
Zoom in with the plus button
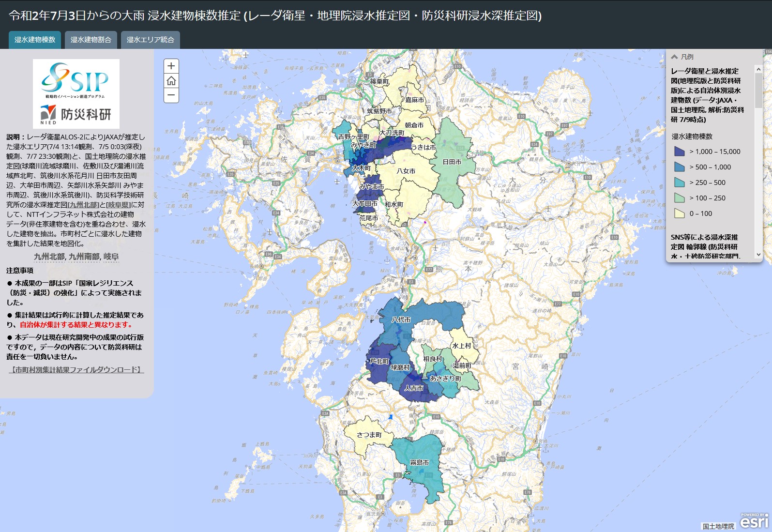(x=171, y=66)
